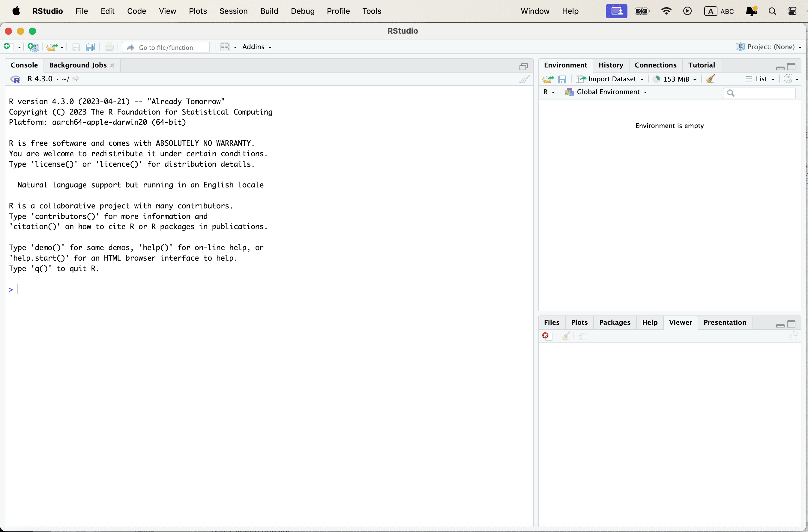Expand the Addins dropdown
This screenshot has width=808, height=532.
(257, 47)
